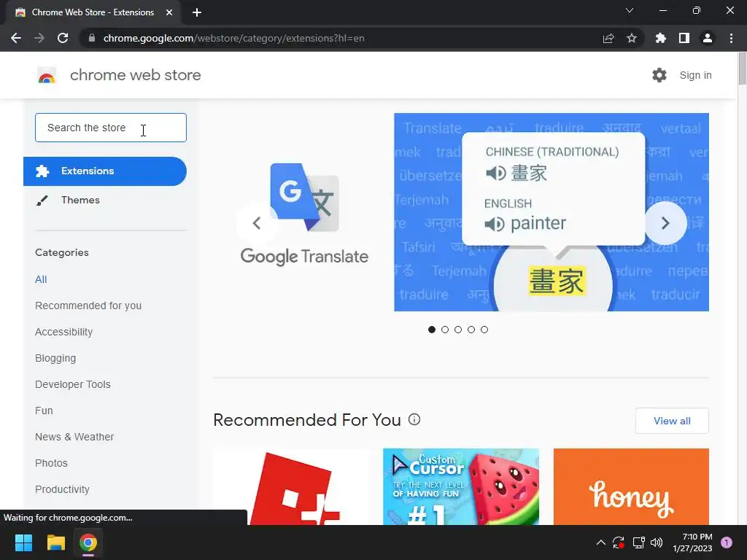Show next carousel slide

[x=665, y=223]
